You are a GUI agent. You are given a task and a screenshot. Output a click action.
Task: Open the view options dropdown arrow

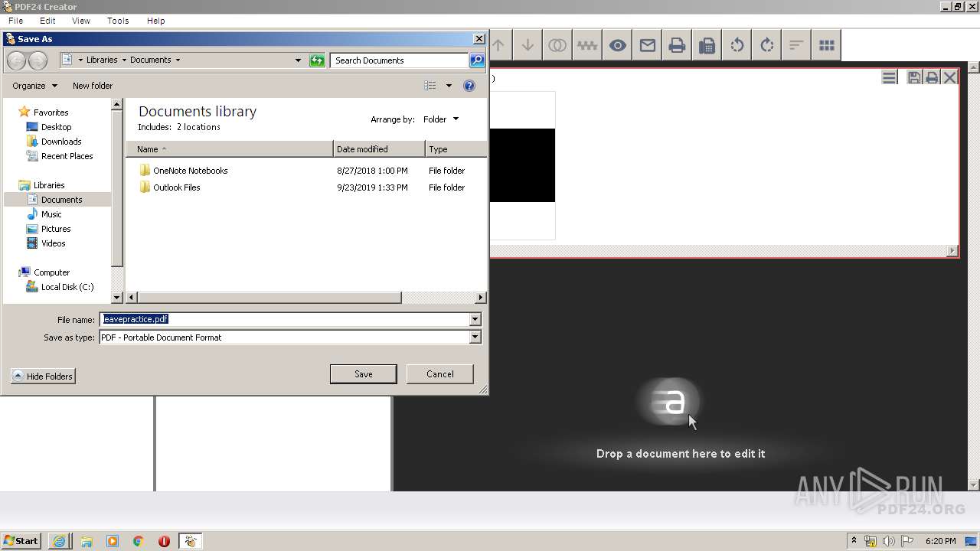(x=449, y=86)
